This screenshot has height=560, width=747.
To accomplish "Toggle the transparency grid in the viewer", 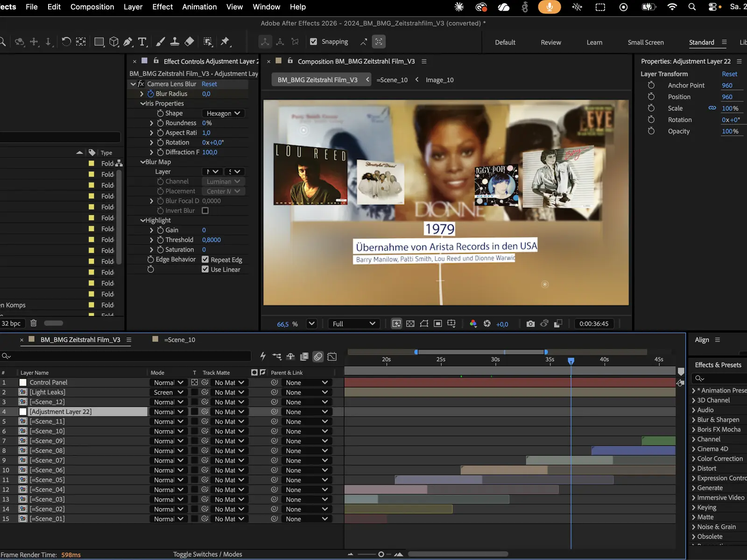I will pyautogui.click(x=410, y=324).
